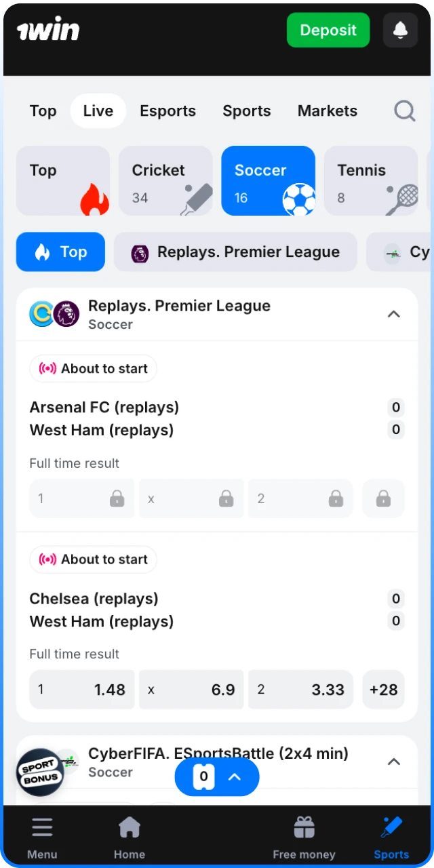The width and height of the screenshot is (434, 868).
Task: Select the 1.48 odds for Chelsea replays
Action: (81, 690)
